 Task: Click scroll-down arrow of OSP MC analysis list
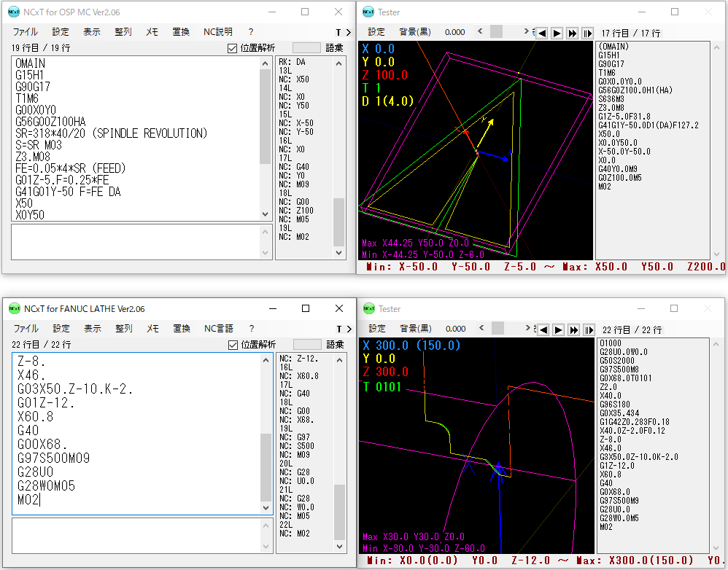[339, 253]
